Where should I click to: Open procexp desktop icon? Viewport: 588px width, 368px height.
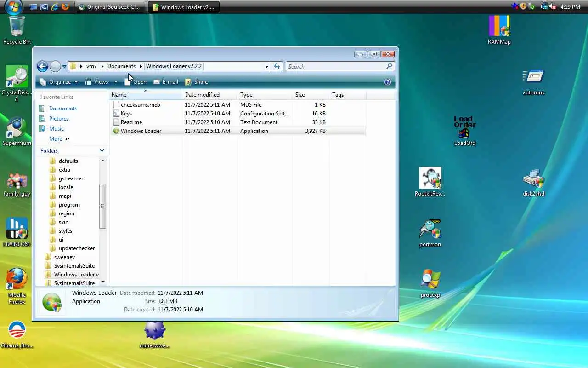click(x=430, y=284)
